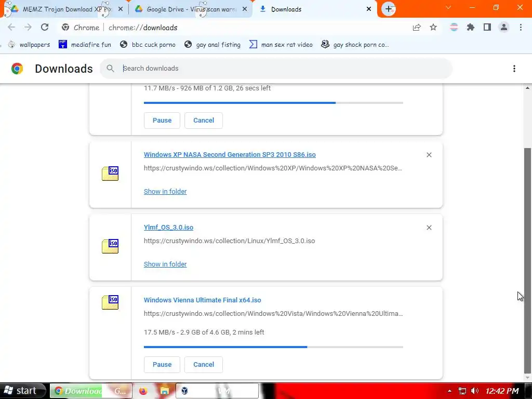This screenshot has height=399, width=532.
Task: Switch to Google Drive Virus scan warning tab
Action: [191, 9]
